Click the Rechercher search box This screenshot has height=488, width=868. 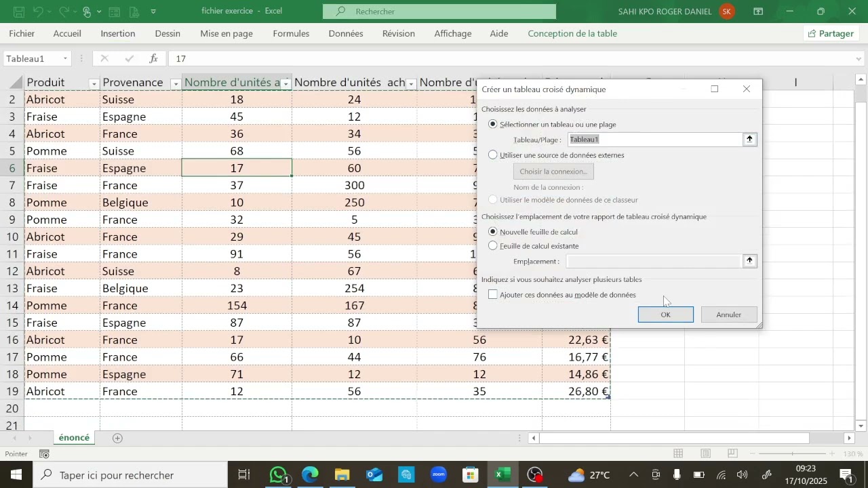point(439,12)
